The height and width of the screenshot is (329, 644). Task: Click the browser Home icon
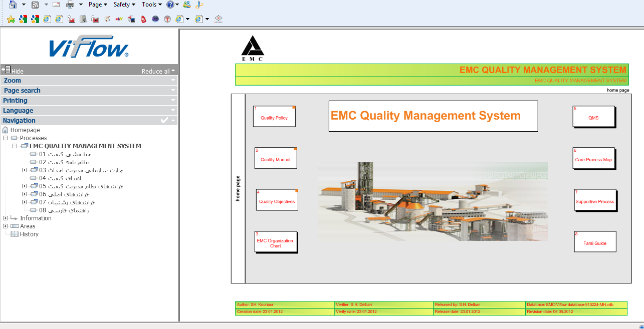point(13,5)
